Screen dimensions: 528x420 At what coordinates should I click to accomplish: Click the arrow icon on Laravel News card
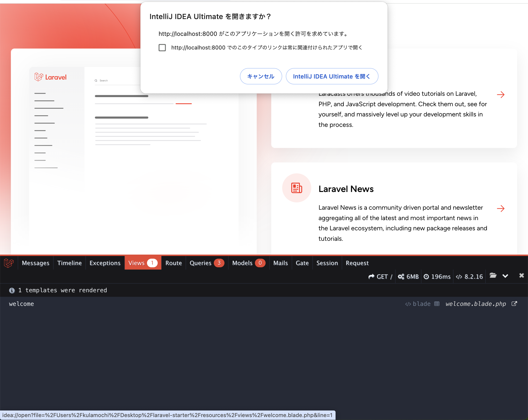(x=501, y=208)
